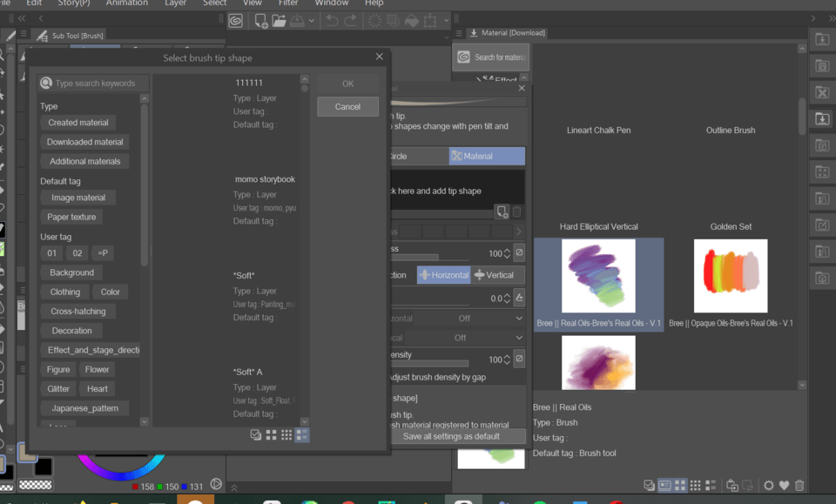Click the Redo arrow icon
Screen dimensions: 836x504
click(350, 21)
